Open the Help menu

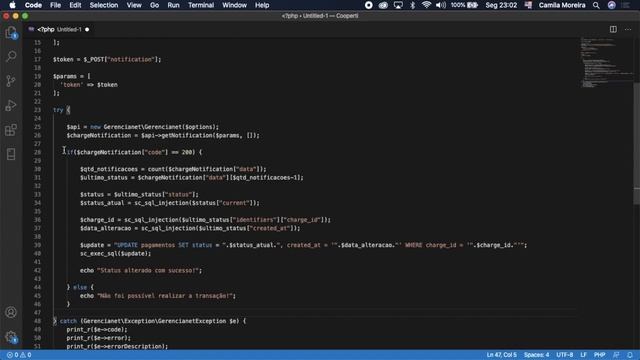click(262, 5)
